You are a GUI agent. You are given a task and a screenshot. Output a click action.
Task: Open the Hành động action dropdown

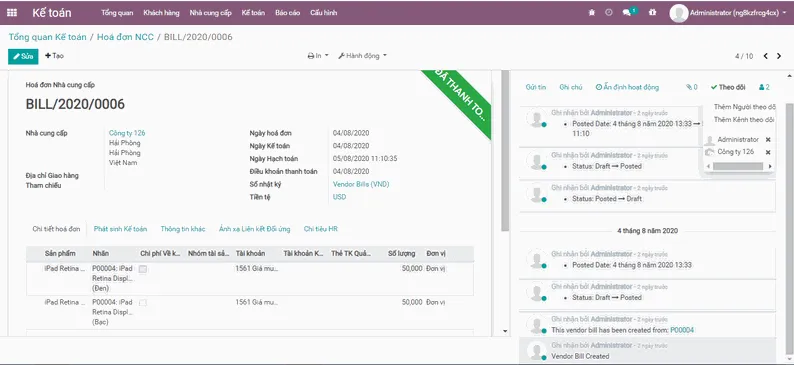pos(362,56)
